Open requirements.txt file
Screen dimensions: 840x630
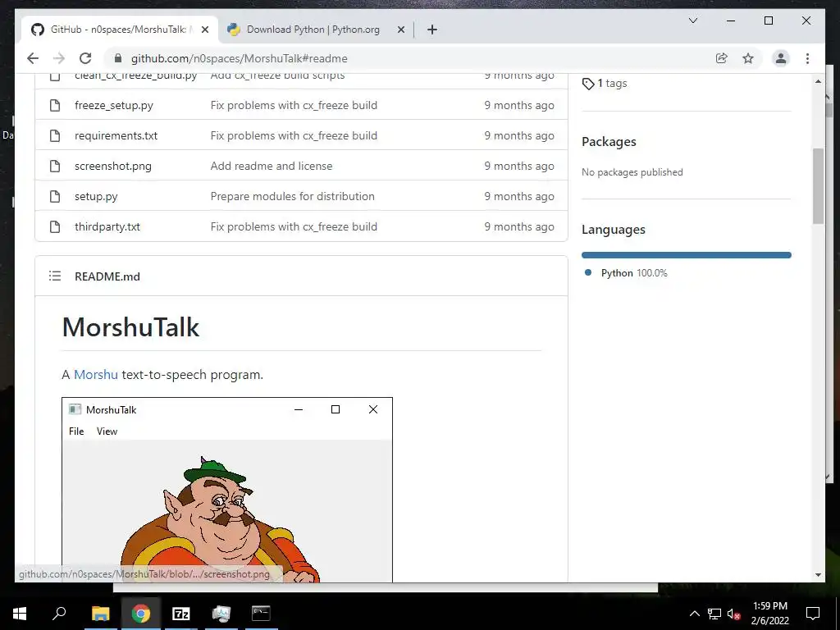pos(116,135)
